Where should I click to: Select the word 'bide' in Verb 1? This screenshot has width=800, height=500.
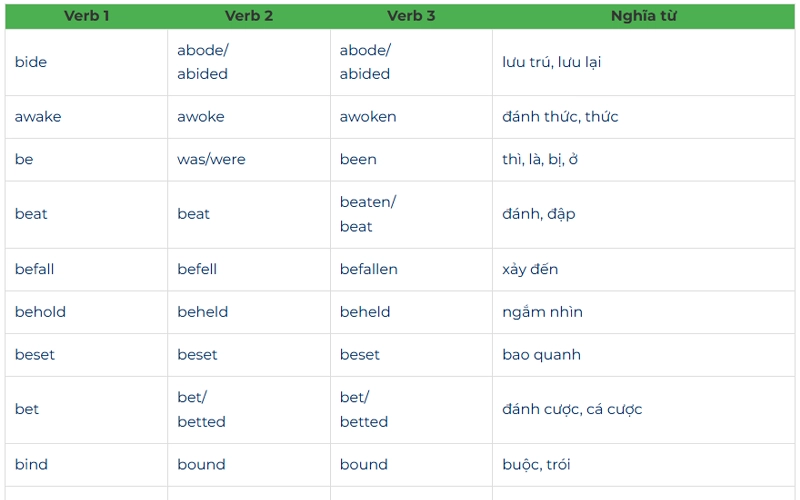point(31,62)
